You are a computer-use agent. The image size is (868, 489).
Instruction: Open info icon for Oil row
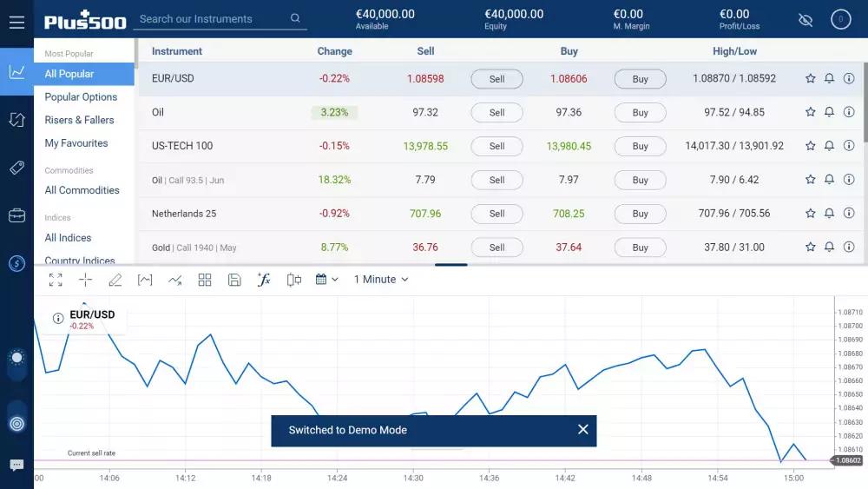849,112
